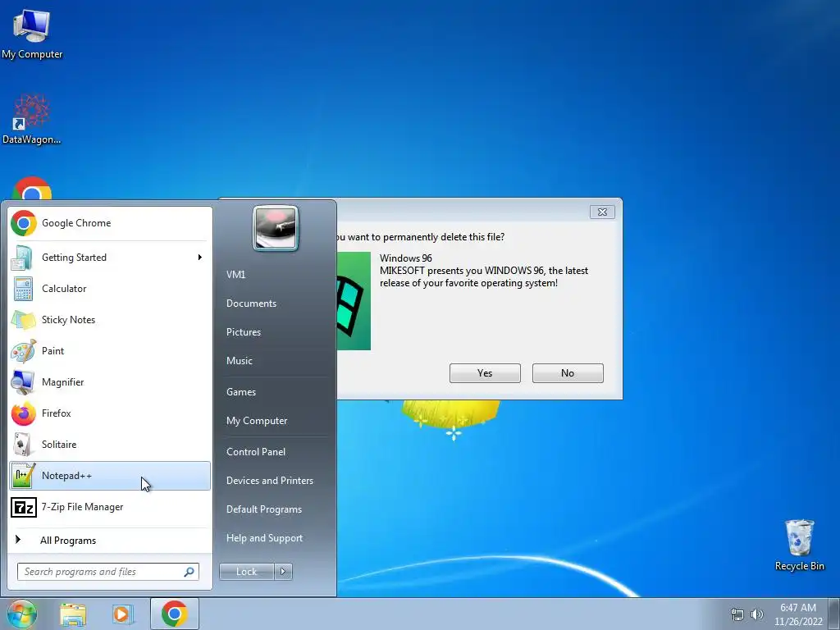The image size is (840, 630).
Task: Click Show Desktop strip at taskbar end
Action: pyautogui.click(x=834, y=614)
